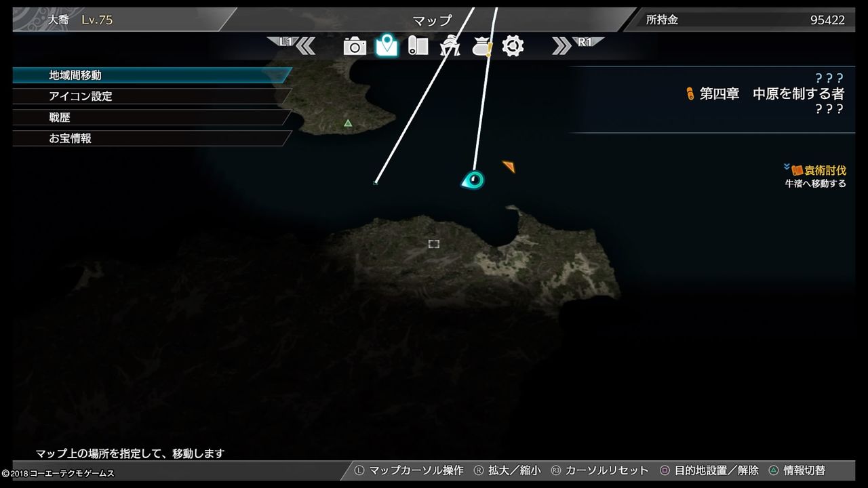Open the helmeted warrior tab icon
868x488 pixels.
pos(450,46)
